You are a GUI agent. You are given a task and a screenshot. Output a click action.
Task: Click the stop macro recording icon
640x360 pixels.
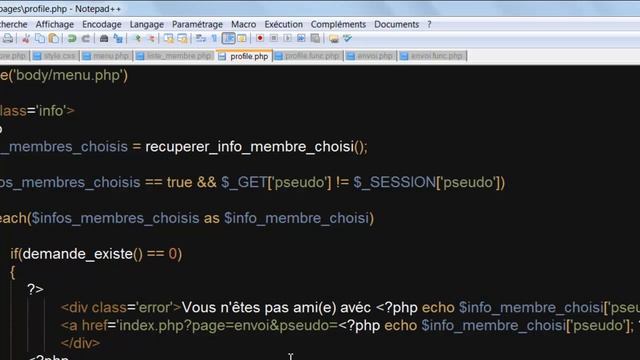pyautogui.click(x=273, y=38)
